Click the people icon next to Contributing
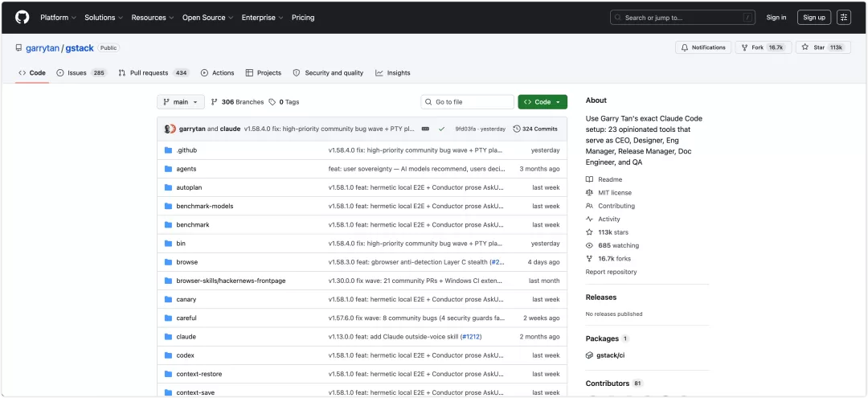This screenshot has width=868, height=398. coord(590,206)
